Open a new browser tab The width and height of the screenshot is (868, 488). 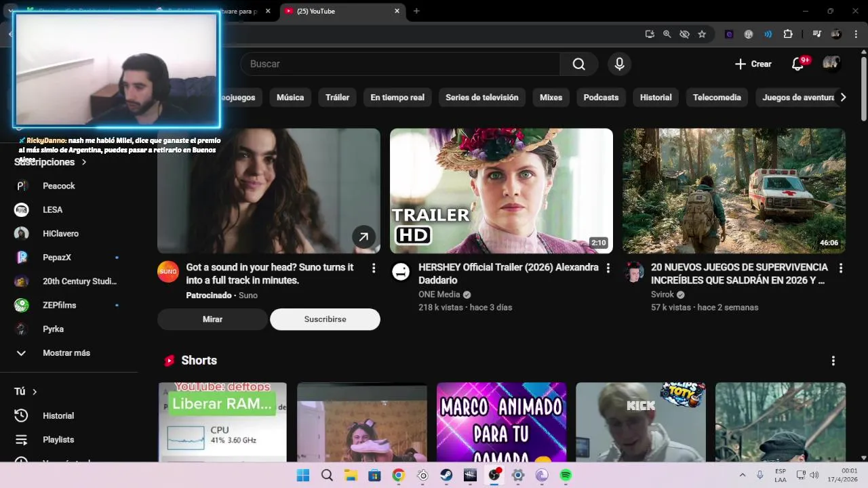[x=416, y=11]
